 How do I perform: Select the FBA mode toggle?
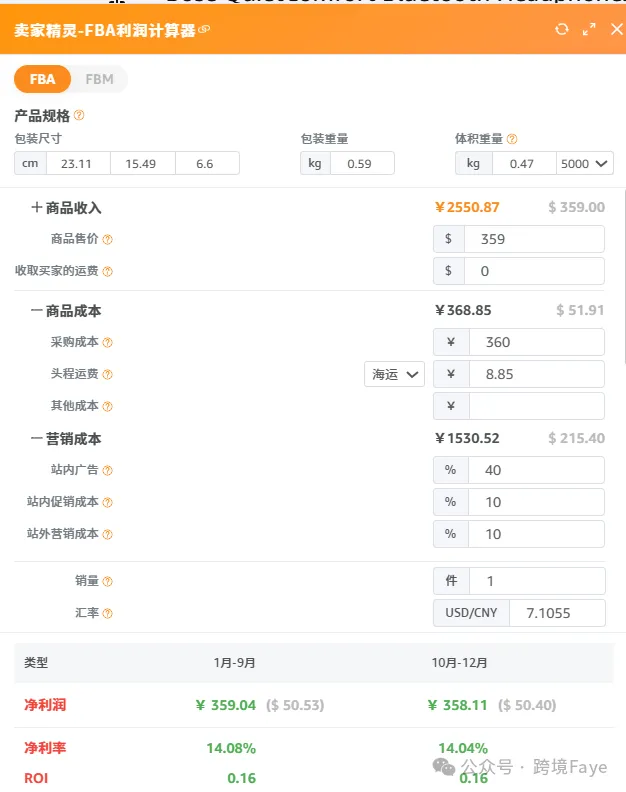coord(42,79)
